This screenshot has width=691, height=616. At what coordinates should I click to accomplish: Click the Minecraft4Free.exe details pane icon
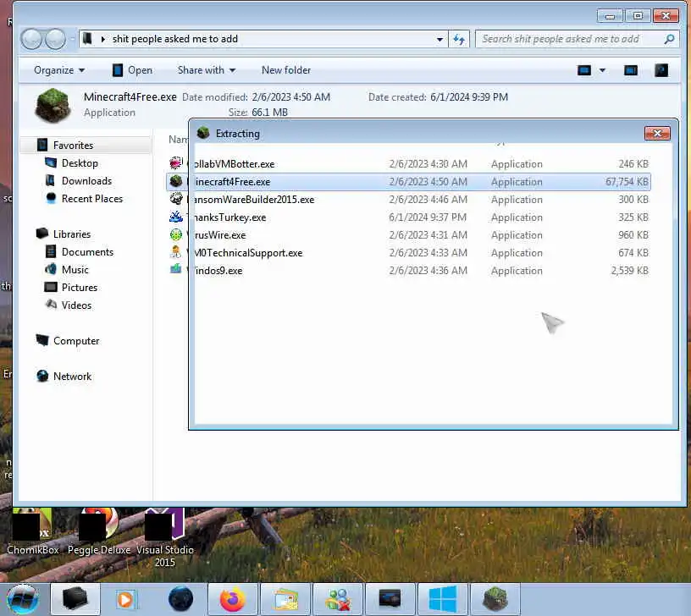pos(53,105)
